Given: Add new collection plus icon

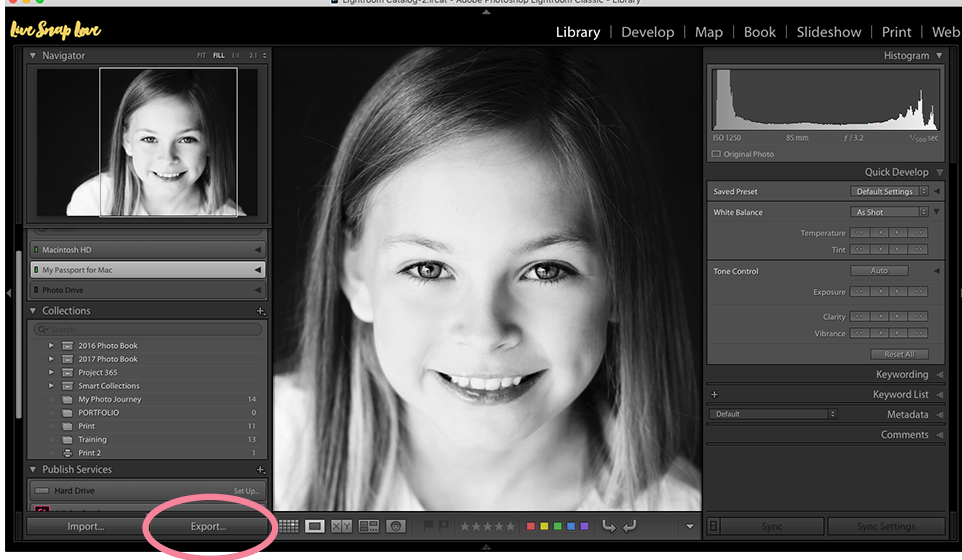Looking at the screenshot, I should point(261,311).
